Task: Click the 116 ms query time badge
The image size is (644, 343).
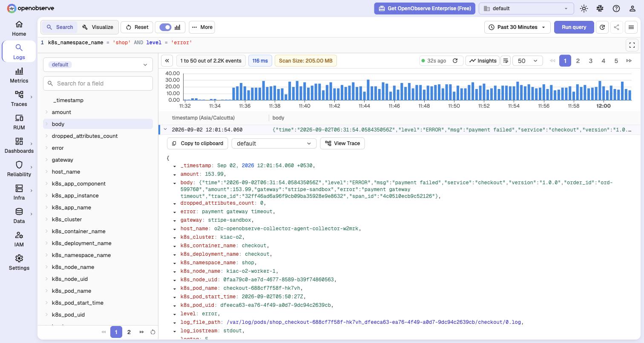Action: 260,61
